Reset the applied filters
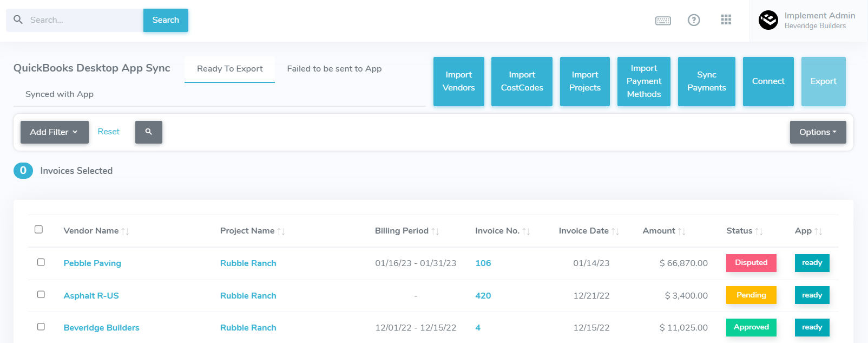The width and height of the screenshot is (868, 343). (109, 132)
